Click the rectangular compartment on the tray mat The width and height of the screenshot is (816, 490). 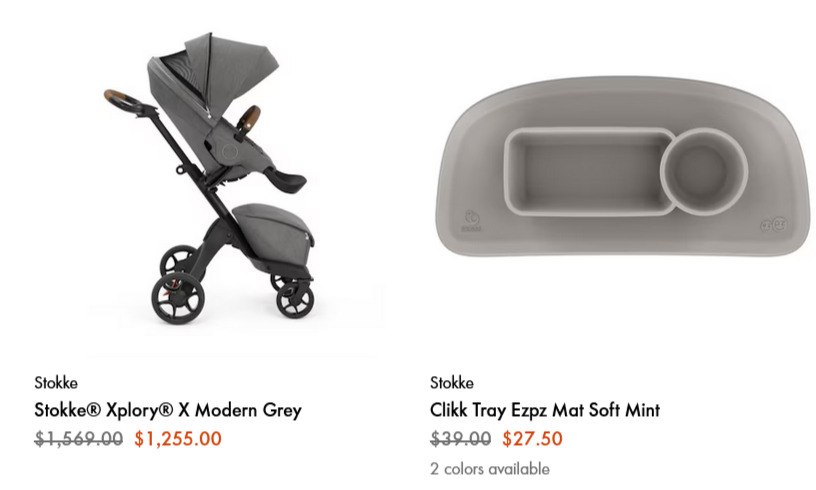pyautogui.click(x=590, y=172)
